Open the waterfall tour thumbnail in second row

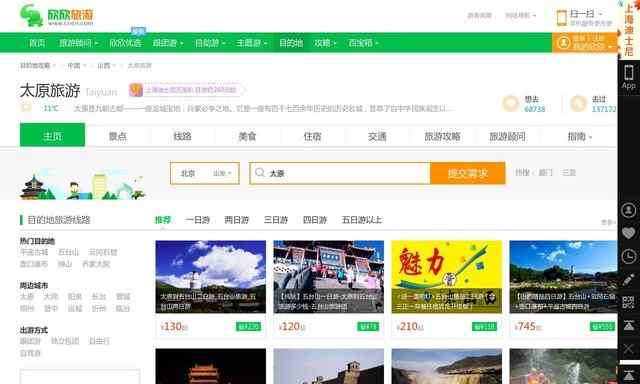(447, 366)
